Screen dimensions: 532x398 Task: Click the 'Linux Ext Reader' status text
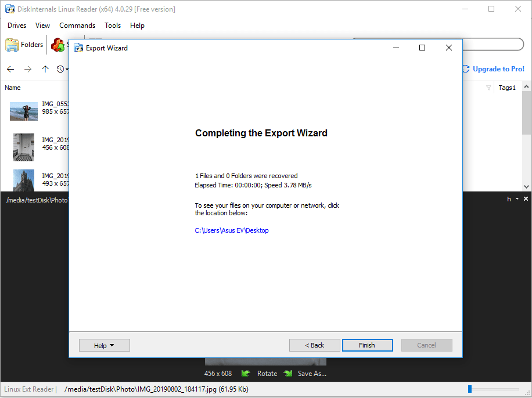[x=29, y=389]
